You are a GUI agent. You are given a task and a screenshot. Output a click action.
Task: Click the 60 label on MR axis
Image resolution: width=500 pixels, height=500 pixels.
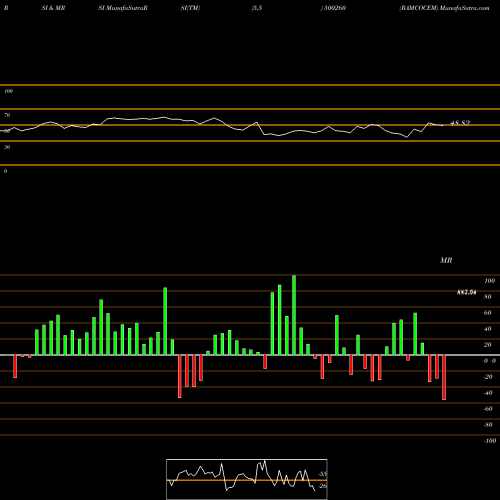coord(488,313)
